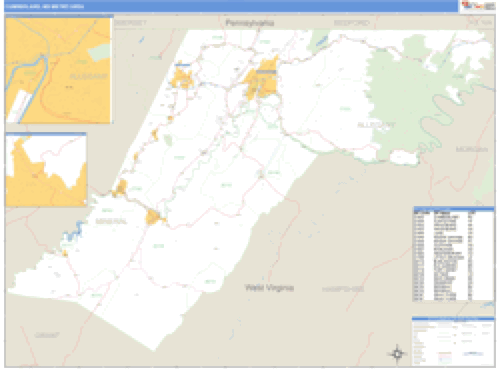Screen dimensions: 500x376
Task: Click the ALLEGANY label on main map
Action: click(376, 125)
